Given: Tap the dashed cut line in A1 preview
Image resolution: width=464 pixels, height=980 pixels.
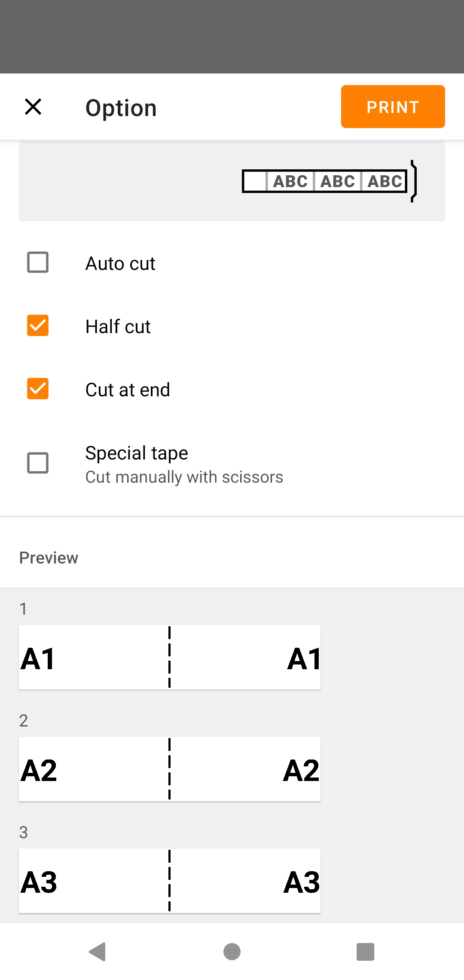Looking at the screenshot, I should 170,657.
